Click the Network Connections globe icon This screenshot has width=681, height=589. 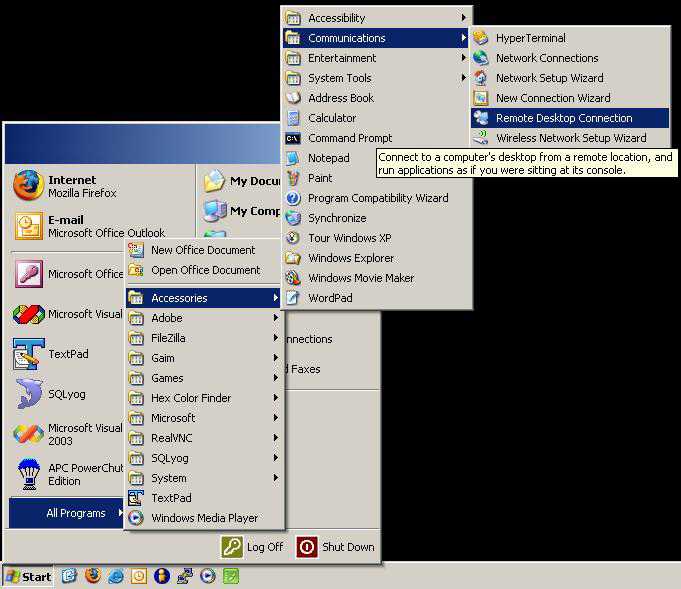point(481,58)
